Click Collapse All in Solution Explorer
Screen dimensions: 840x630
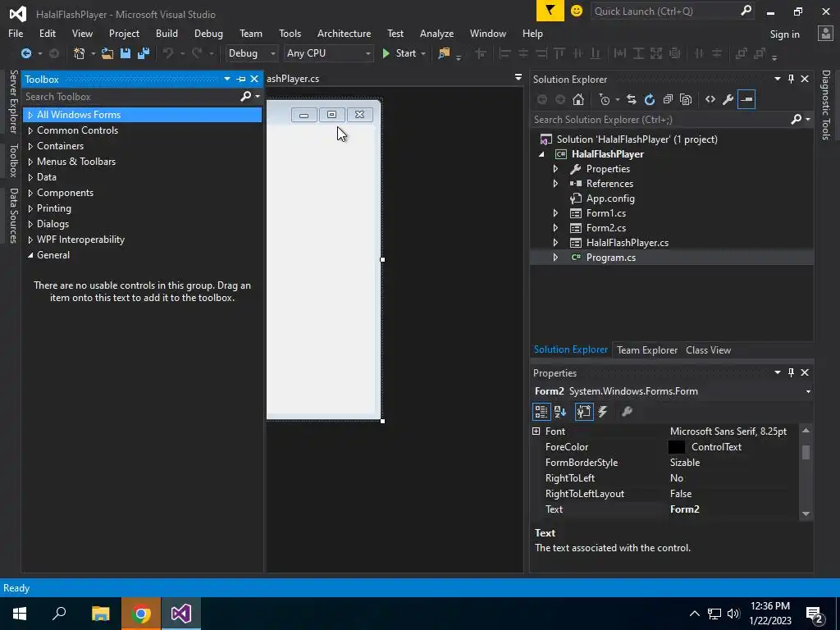[668, 99]
